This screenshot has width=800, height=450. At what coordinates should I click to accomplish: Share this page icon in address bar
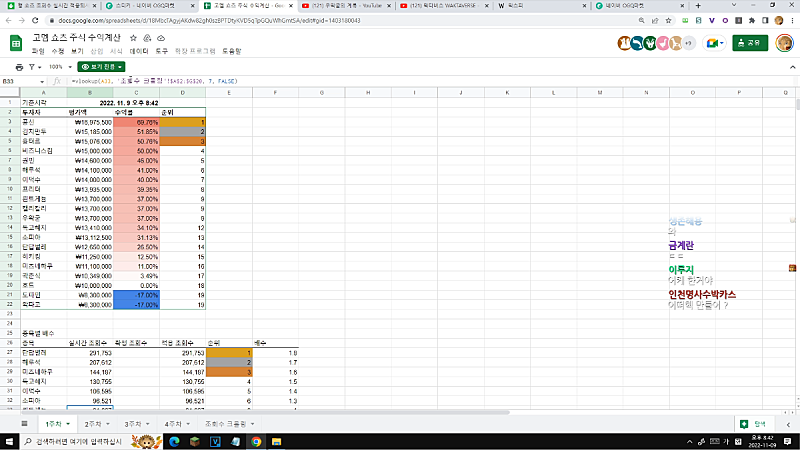pyautogui.click(x=655, y=20)
